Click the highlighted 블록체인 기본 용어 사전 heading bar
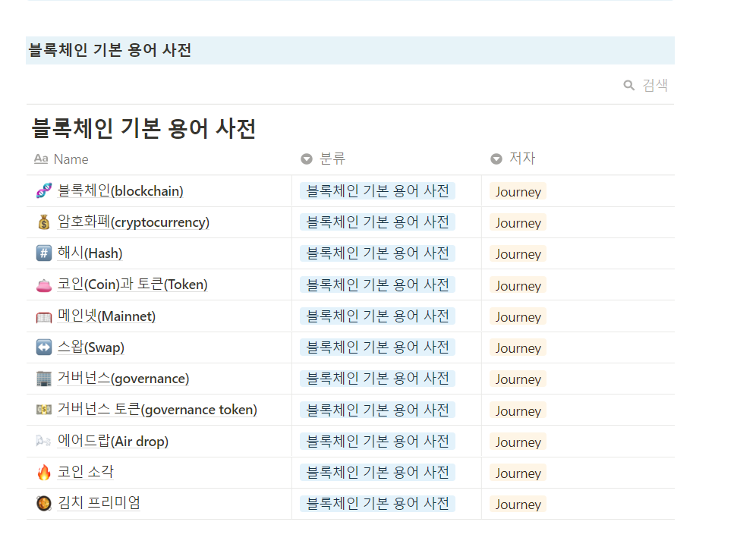 350,50
